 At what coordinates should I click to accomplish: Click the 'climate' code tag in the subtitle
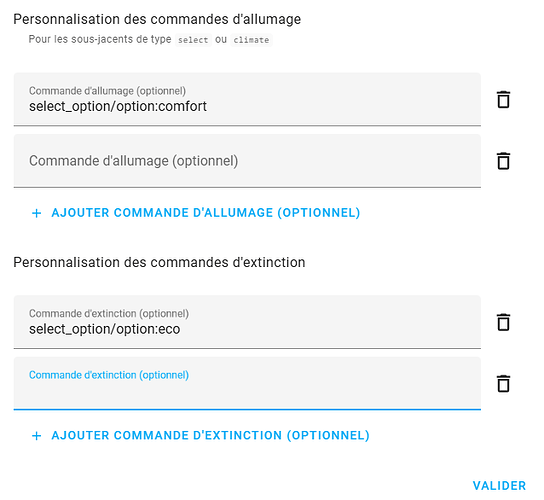tap(251, 40)
